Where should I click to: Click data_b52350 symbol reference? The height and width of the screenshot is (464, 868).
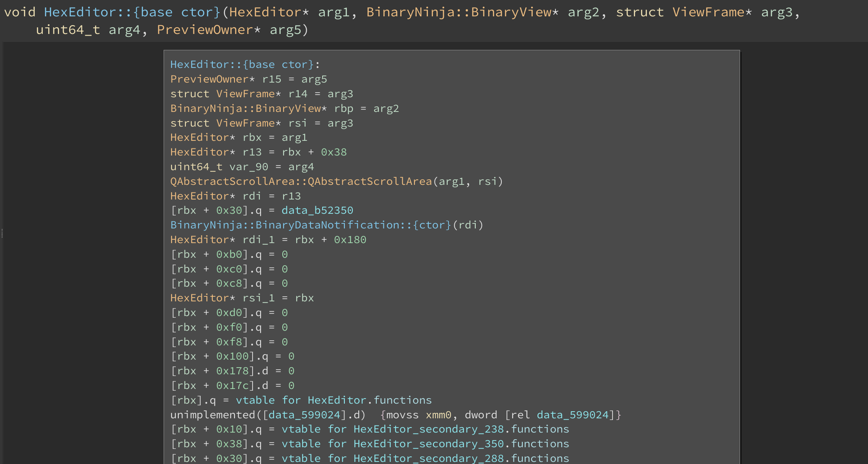[x=317, y=210]
